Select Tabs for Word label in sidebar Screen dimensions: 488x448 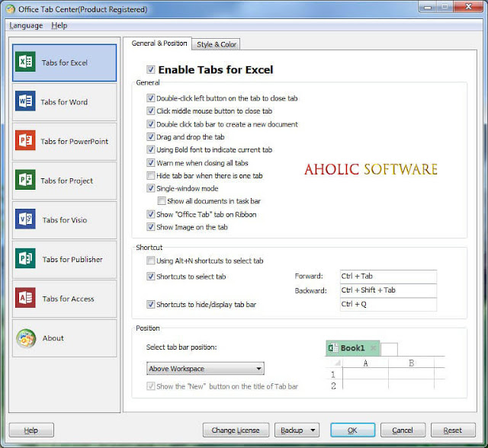[64, 102]
